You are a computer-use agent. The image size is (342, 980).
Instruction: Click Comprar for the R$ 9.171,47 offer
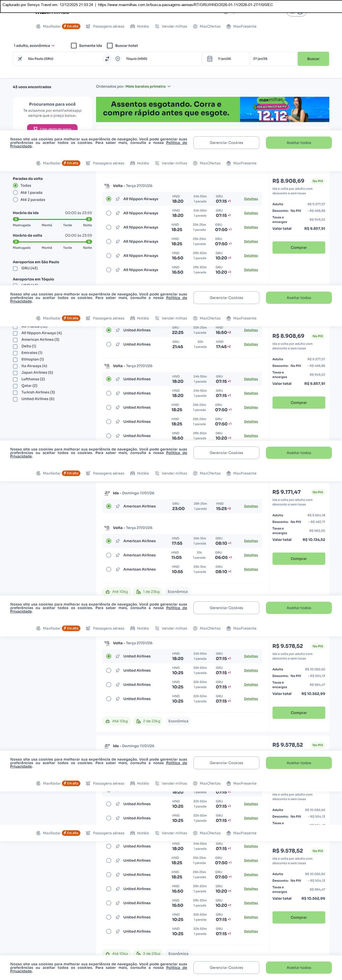click(299, 559)
